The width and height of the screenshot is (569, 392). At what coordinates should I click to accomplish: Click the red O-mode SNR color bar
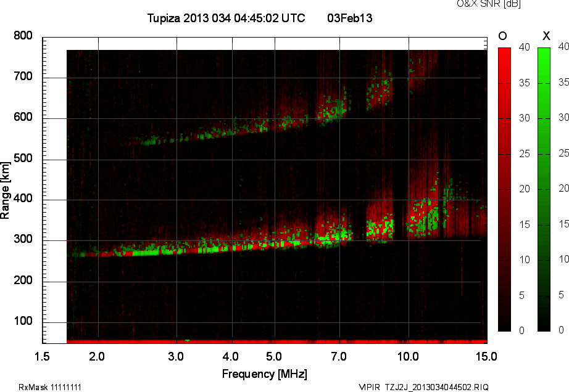pos(504,189)
